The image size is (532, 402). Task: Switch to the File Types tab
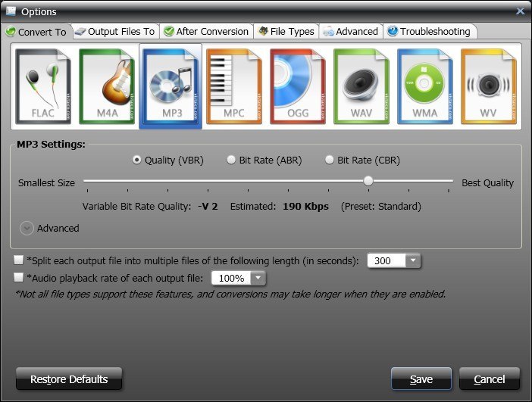point(286,32)
